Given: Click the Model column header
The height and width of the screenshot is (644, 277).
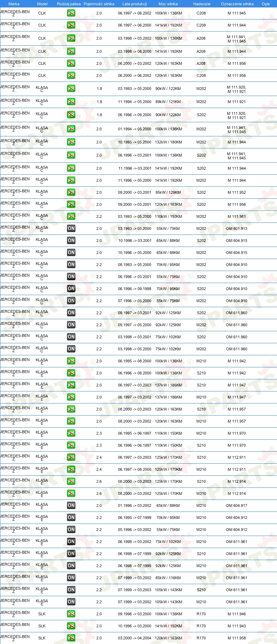Looking at the screenshot, I should pyautogui.click(x=43, y=4).
